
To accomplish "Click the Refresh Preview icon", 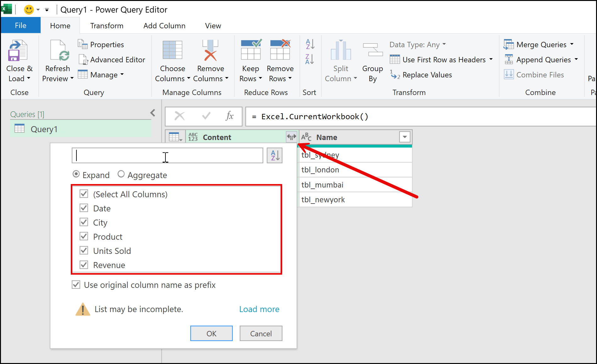I will [x=58, y=51].
